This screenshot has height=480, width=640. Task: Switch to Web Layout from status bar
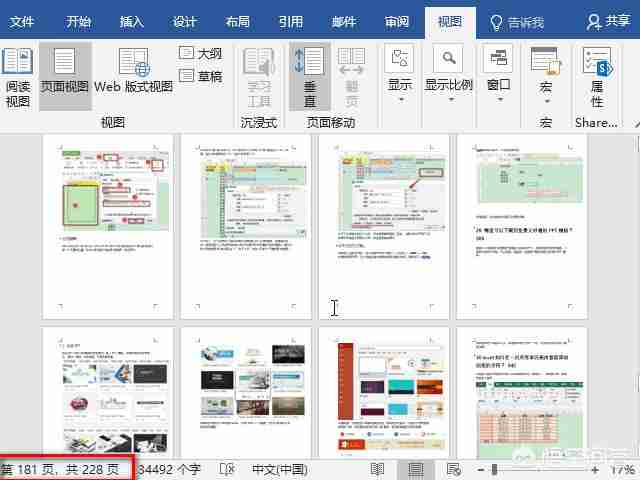(453, 469)
